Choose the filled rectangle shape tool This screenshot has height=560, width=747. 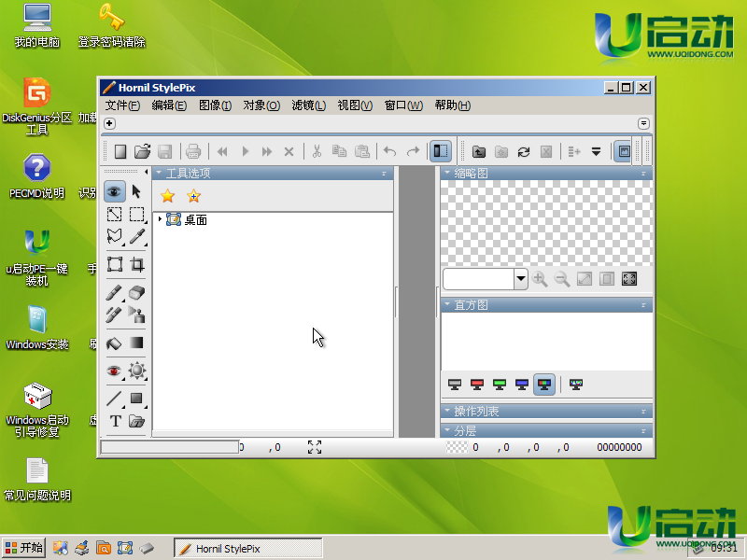(x=136, y=399)
